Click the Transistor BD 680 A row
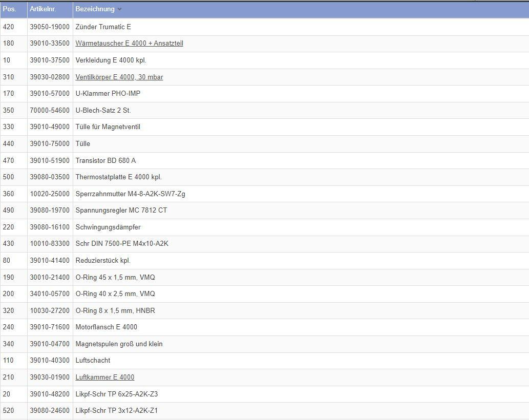529x420 pixels. 105,160
